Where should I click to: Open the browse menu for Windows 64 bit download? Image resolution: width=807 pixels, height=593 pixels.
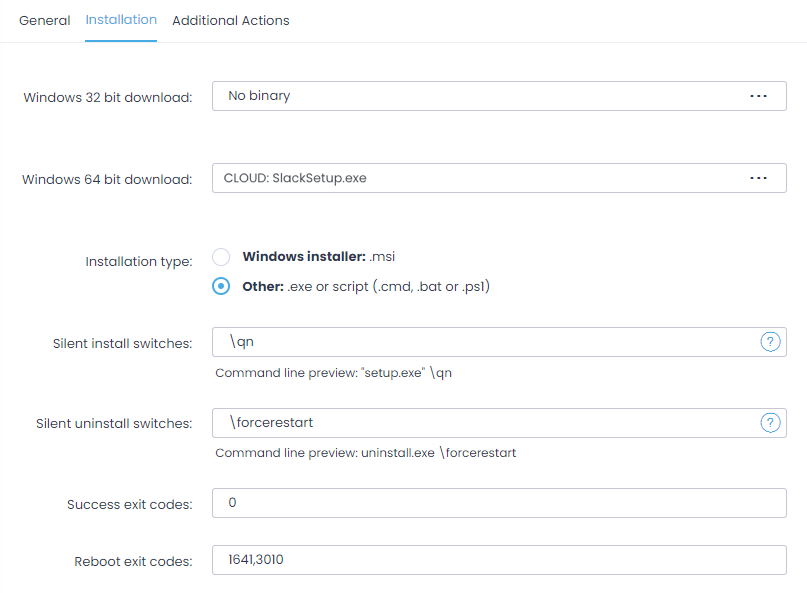(759, 177)
